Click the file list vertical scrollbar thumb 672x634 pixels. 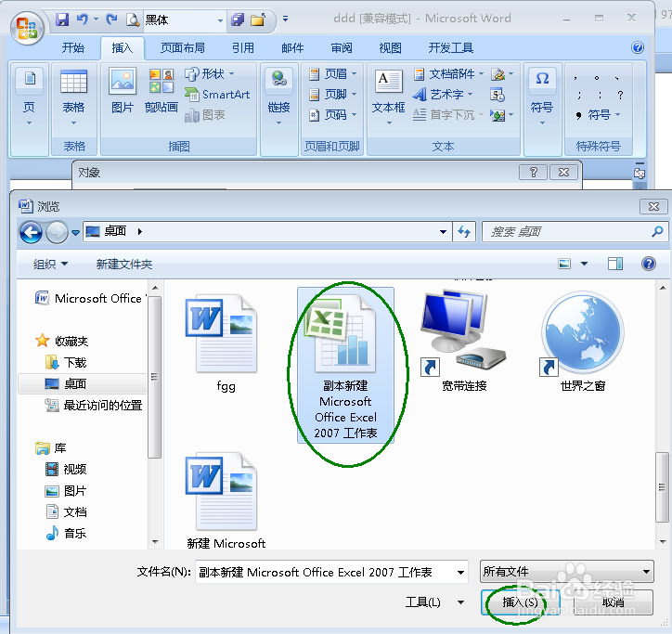tap(662, 487)
